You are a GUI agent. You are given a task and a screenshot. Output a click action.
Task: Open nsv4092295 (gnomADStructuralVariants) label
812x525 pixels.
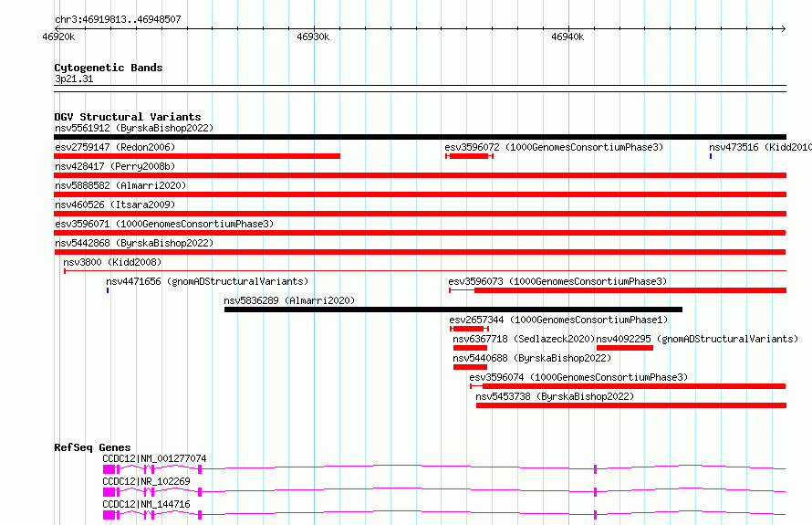tap(697, 339)
